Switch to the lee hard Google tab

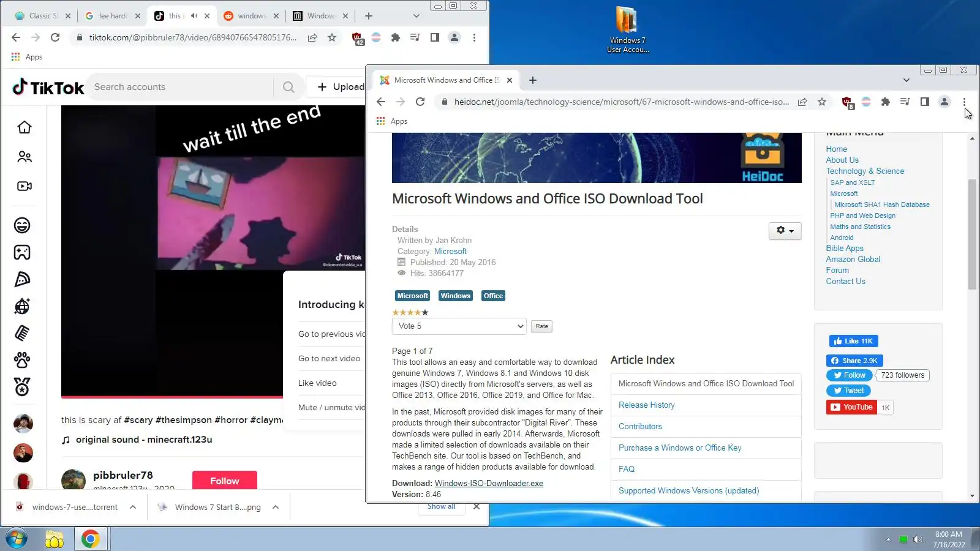pos(113,16)
